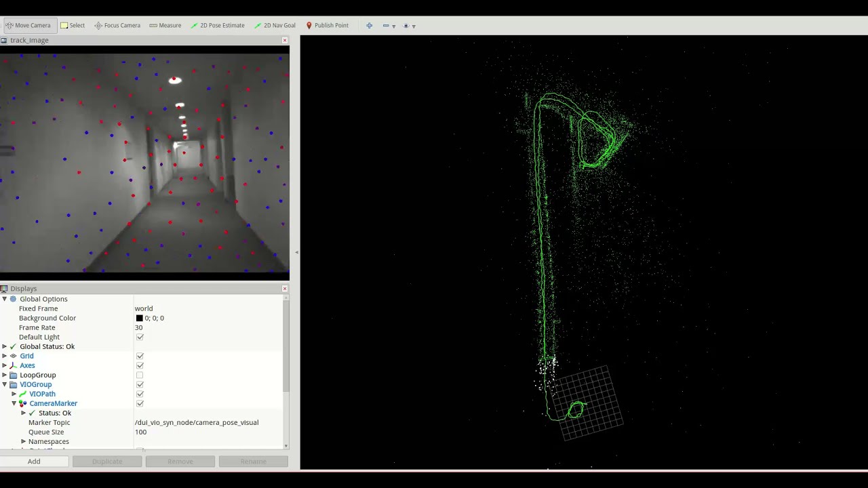The width and height of the screenshot is (868, 488).
Task: Click the VIOGroup folder icon
Action: [13, 384]
